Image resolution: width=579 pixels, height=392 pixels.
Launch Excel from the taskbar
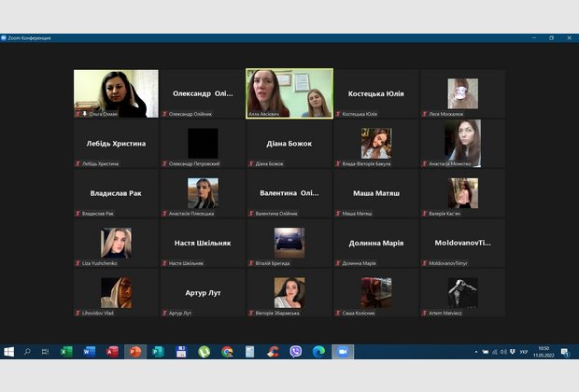[66, 352]
